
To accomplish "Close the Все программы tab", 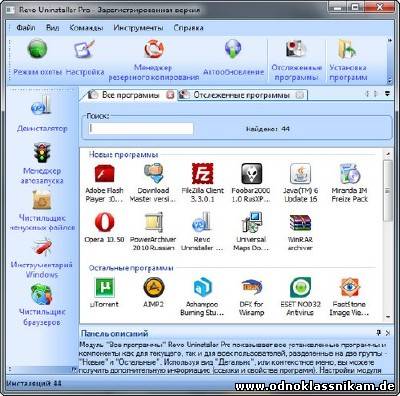I will [170, 95].
